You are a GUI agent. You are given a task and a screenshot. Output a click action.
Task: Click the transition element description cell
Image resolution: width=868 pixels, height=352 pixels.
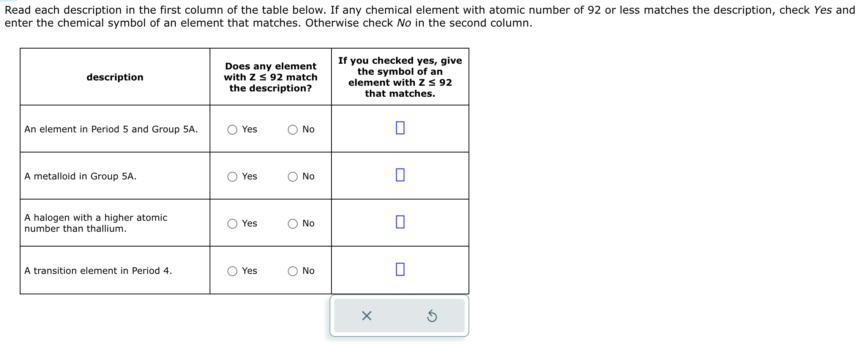click(98, 270)
